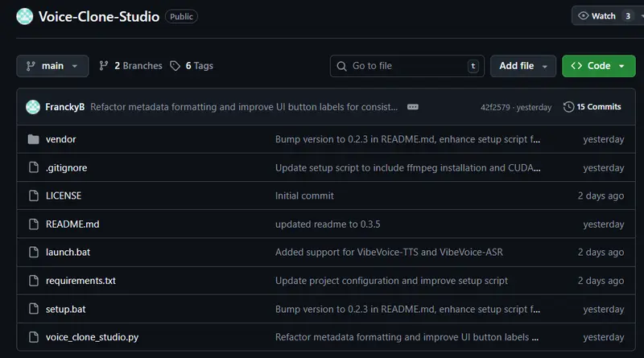Click the tag icon next to 6 Tags

(x=177, y=66)
